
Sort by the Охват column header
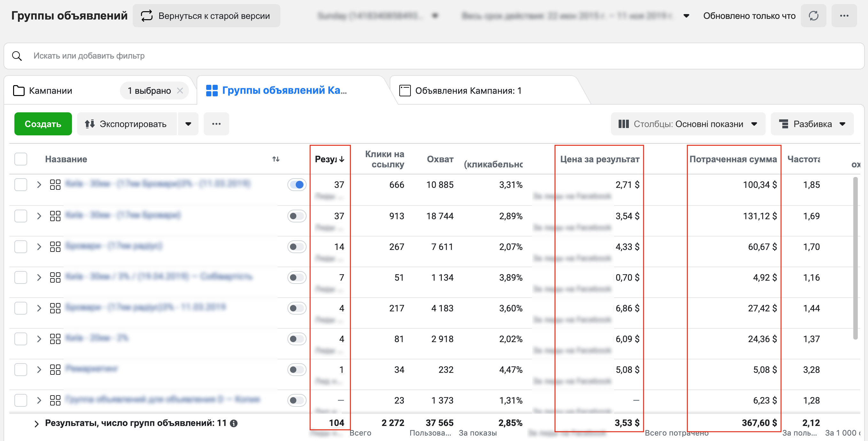440,159
